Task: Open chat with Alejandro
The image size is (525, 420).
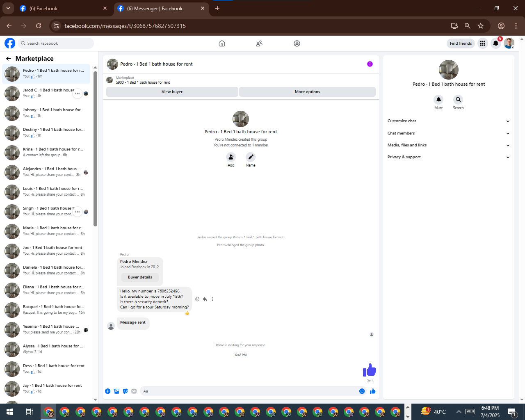Action: (x=46, y=172)
